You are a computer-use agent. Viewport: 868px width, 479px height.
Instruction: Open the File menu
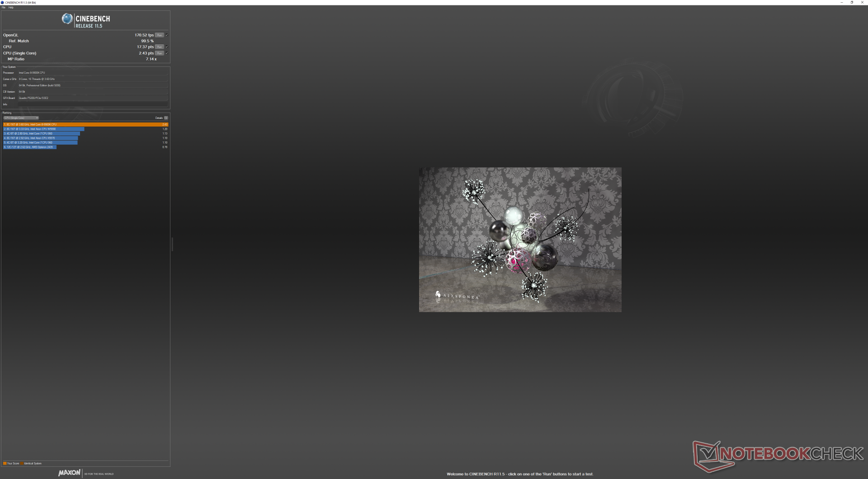[4, 8]
